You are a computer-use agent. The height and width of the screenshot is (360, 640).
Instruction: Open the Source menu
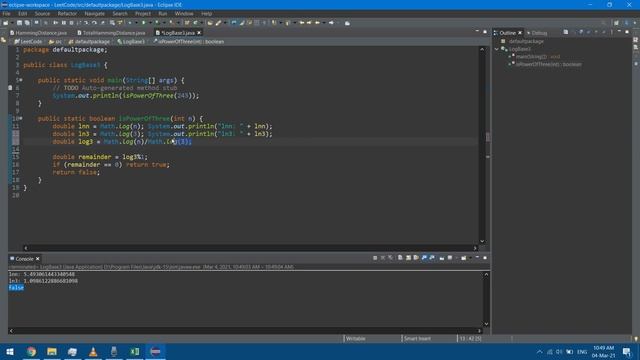[42, 13]
